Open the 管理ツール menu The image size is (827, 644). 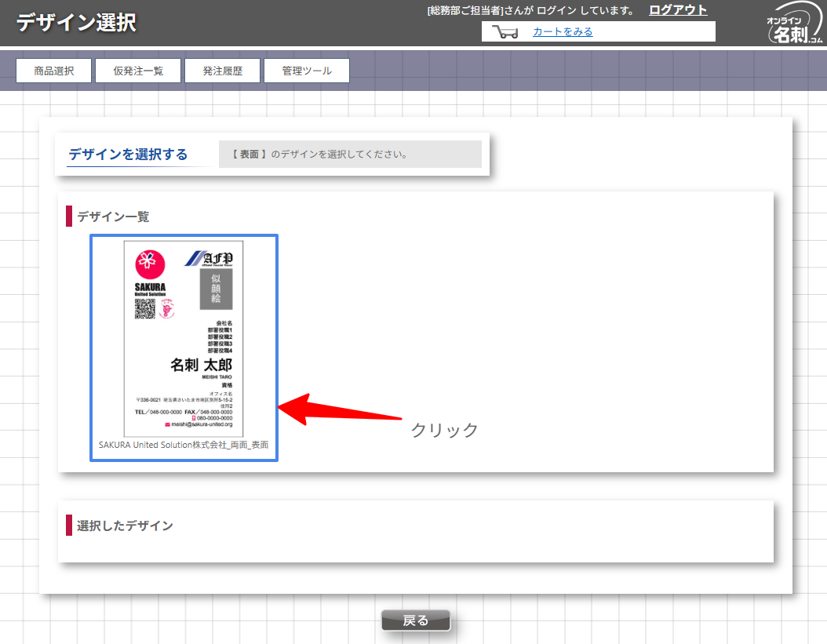point(307,71)
